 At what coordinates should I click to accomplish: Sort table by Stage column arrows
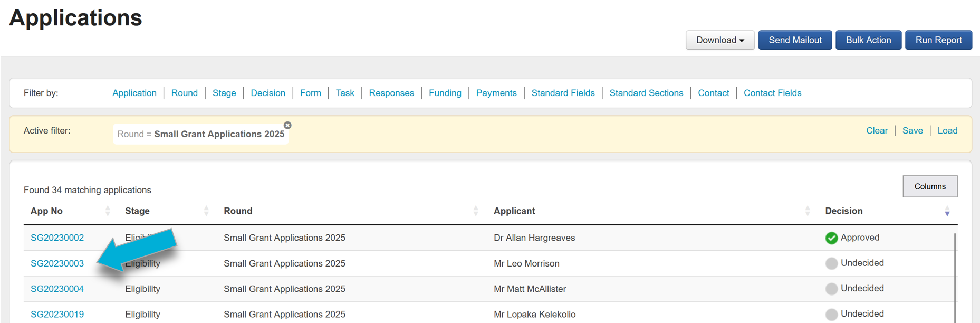coord(206,211)
